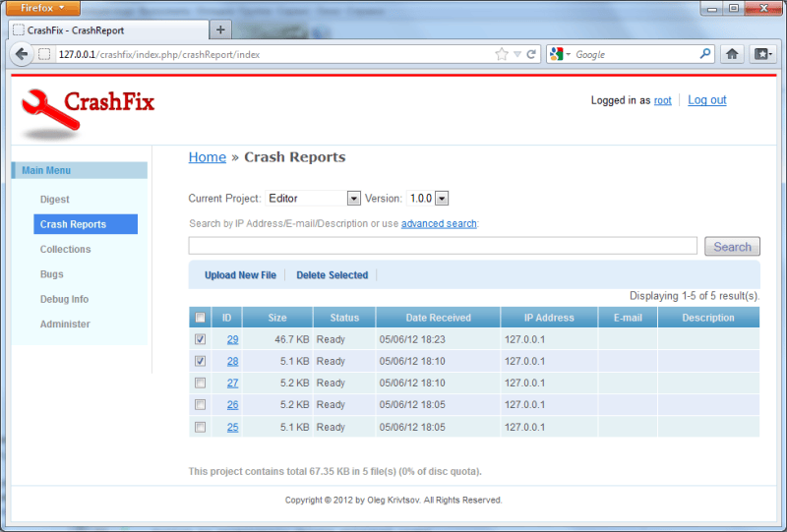Open a new tab with plus button
Image resolution: width=787 pixels, height=532 pixels.
[220, 30]
